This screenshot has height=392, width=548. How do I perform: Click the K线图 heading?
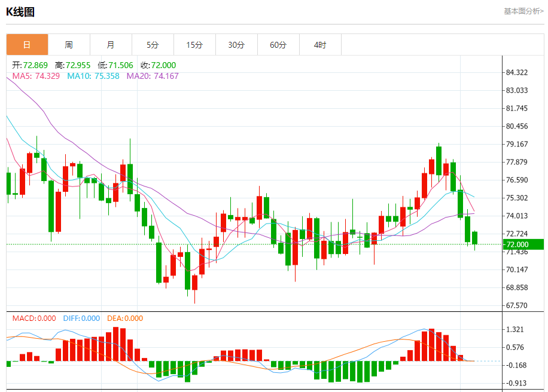(20, 12)
